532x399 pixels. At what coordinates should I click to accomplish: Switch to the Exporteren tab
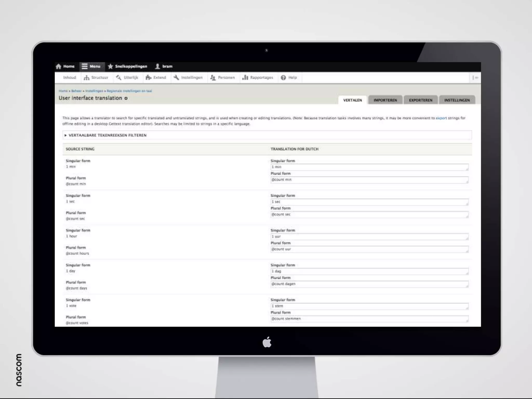[x=420, y=100]
